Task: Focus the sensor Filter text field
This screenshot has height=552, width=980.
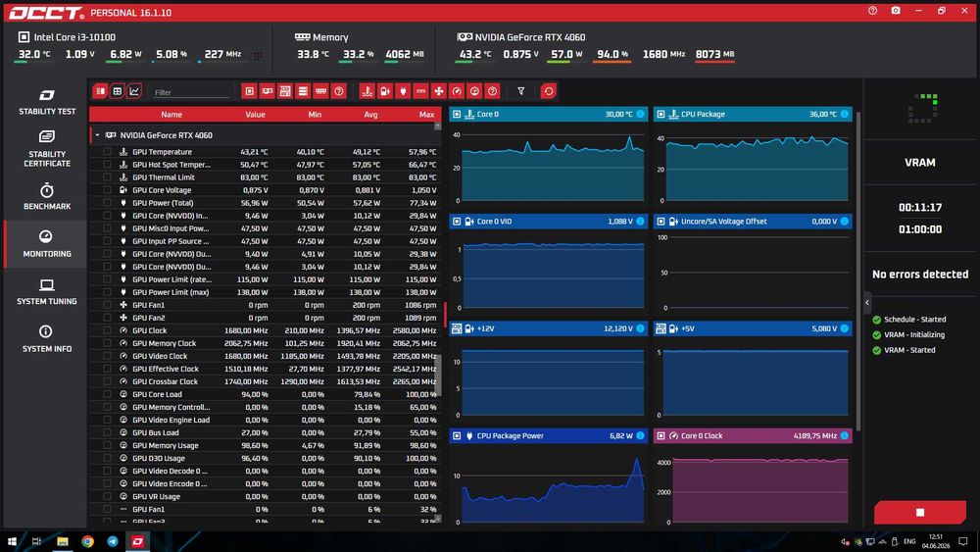Action: (x=191, y=92)
